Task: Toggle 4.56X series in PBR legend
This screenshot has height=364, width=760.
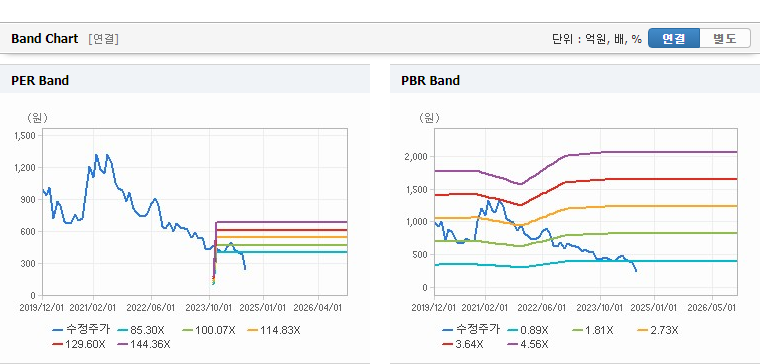Action: click(x=527, y=344)
